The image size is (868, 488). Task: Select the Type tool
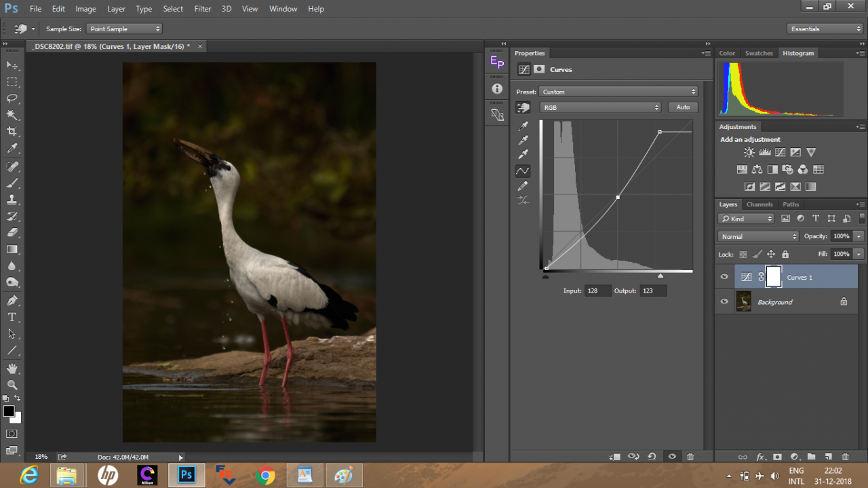click(12, 317)
